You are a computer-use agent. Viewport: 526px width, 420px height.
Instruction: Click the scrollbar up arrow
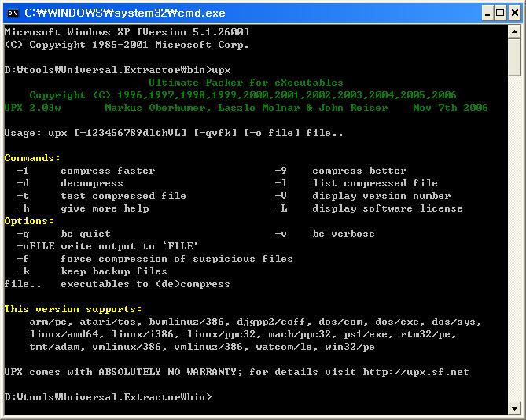(514, 32)
